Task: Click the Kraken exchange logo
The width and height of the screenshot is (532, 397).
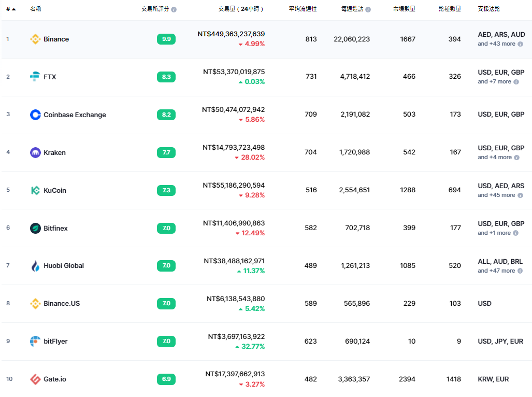Action: 35,152
